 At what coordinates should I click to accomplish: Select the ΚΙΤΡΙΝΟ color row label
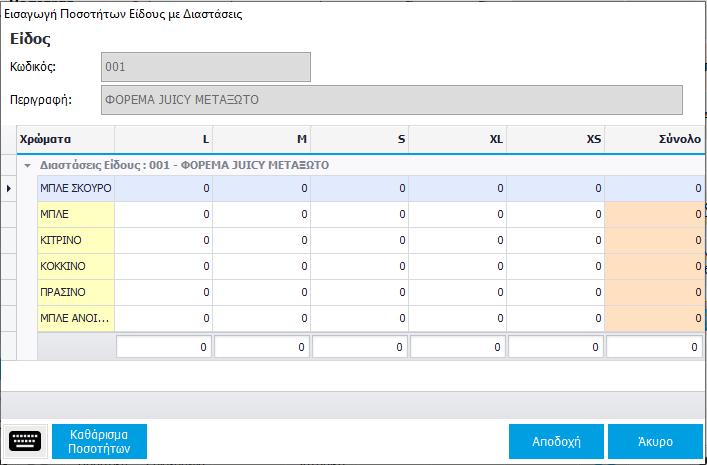pos(75,240)
